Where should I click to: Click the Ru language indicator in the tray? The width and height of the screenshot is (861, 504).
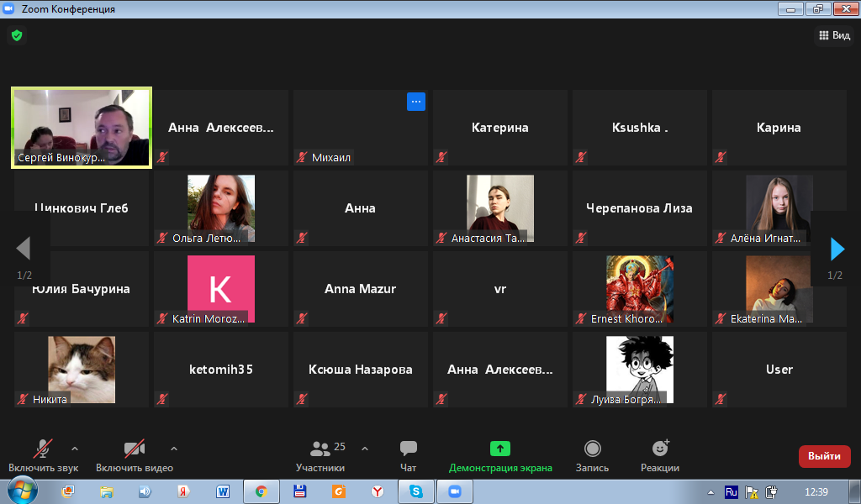point(731,491)
